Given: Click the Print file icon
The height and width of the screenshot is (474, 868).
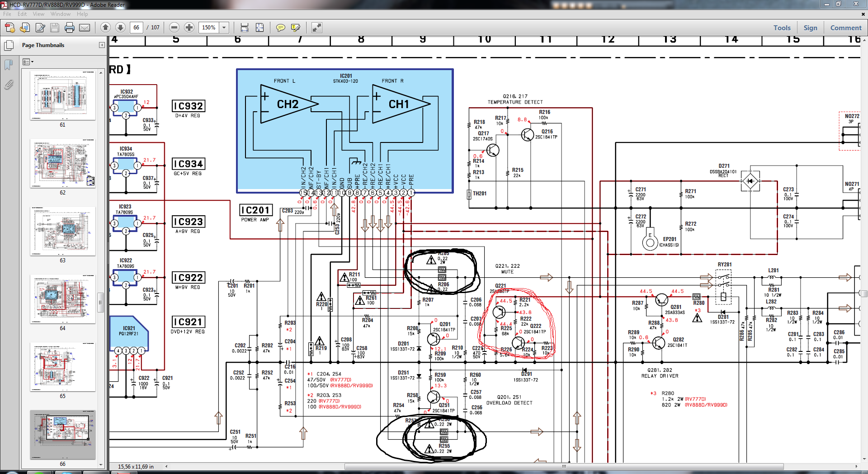Looking at the screenshot, I should [x=69, y=28].
